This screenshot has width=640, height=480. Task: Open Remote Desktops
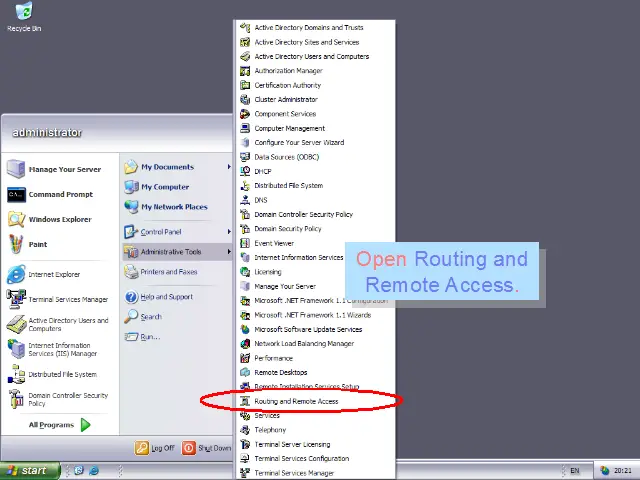(316, 372)
